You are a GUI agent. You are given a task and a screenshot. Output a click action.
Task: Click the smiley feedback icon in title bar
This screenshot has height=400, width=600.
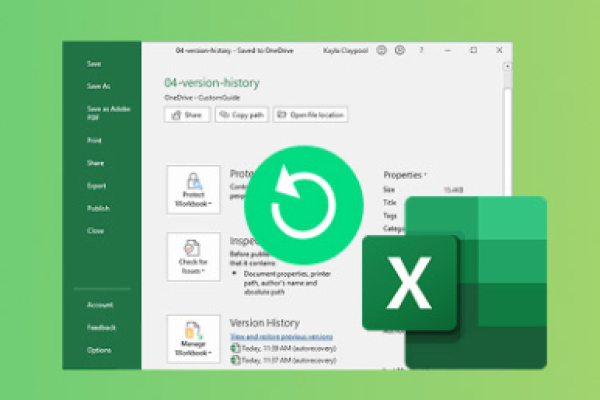pos(382,50)
